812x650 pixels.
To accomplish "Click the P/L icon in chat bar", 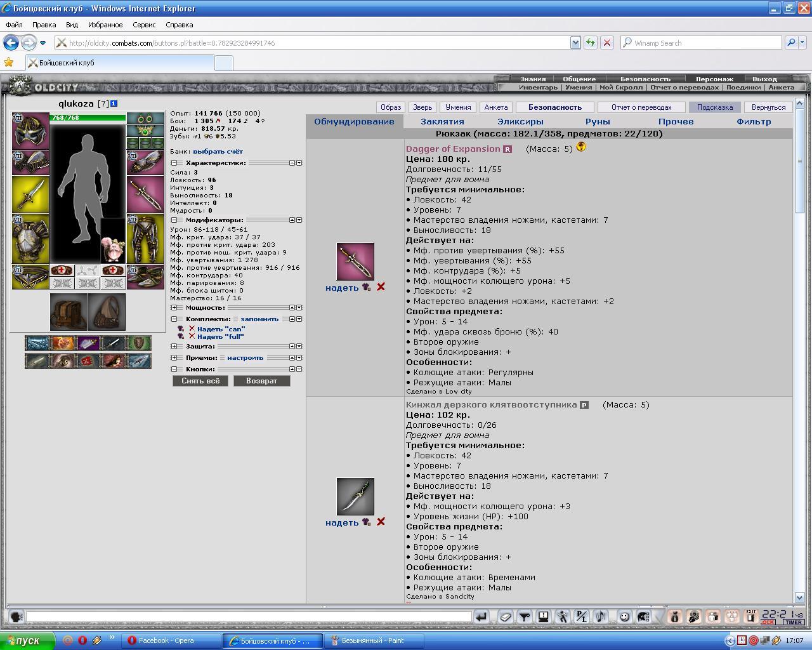I will tap(581, 616).
